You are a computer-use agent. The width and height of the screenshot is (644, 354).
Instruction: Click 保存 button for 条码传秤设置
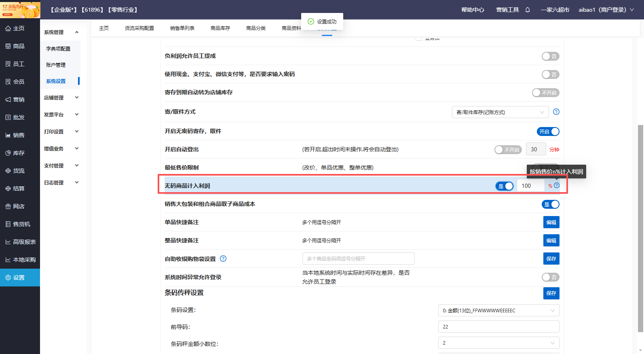point(551,293)
